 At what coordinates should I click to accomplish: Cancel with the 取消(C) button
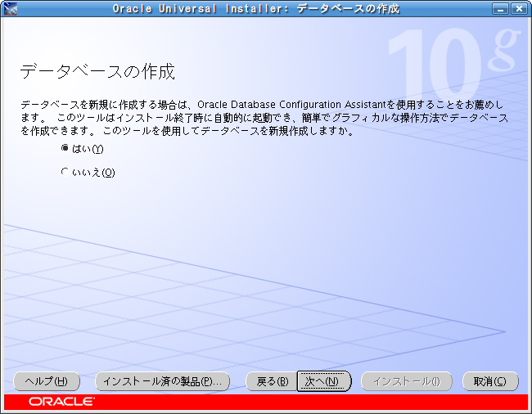490,381
